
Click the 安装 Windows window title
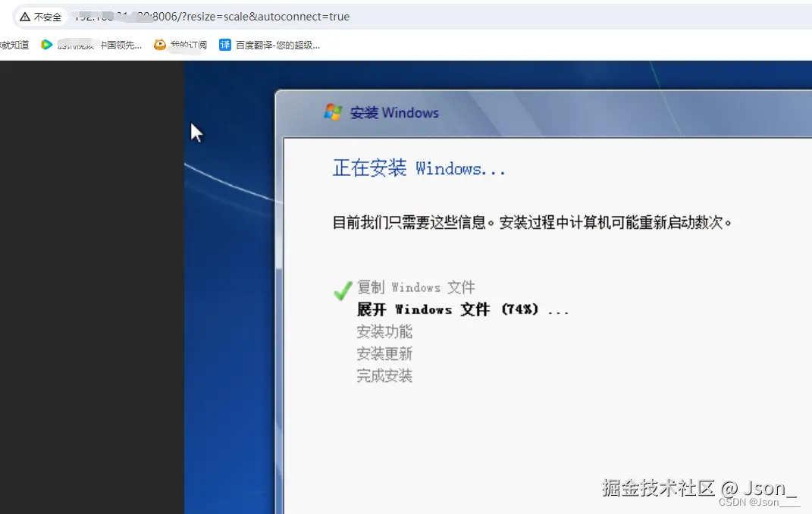(x=394, y=113)
